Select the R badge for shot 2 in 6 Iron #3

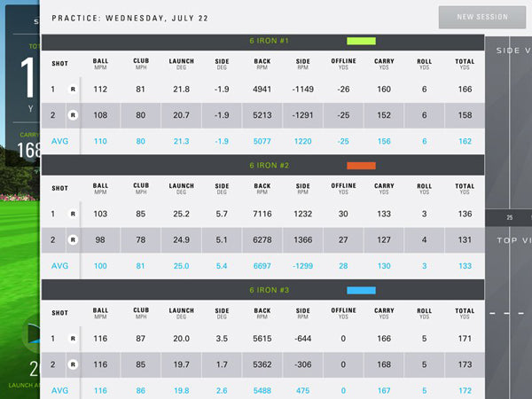[x=73, y=364]
